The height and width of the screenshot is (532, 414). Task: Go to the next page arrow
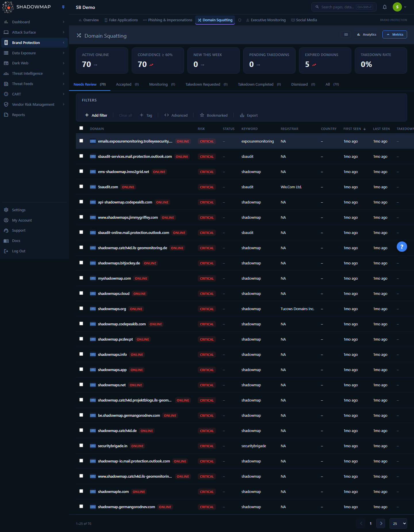[381, 523]
